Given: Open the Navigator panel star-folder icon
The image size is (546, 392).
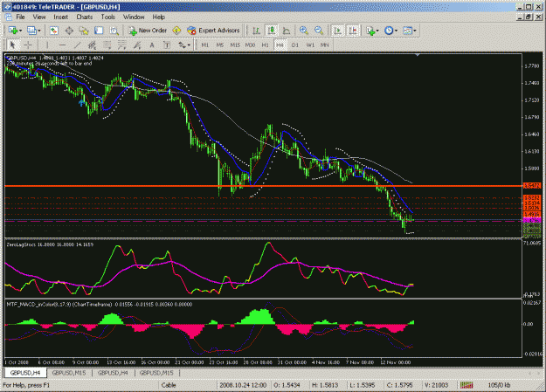Looking at the screenshot, I should (84, 31).
